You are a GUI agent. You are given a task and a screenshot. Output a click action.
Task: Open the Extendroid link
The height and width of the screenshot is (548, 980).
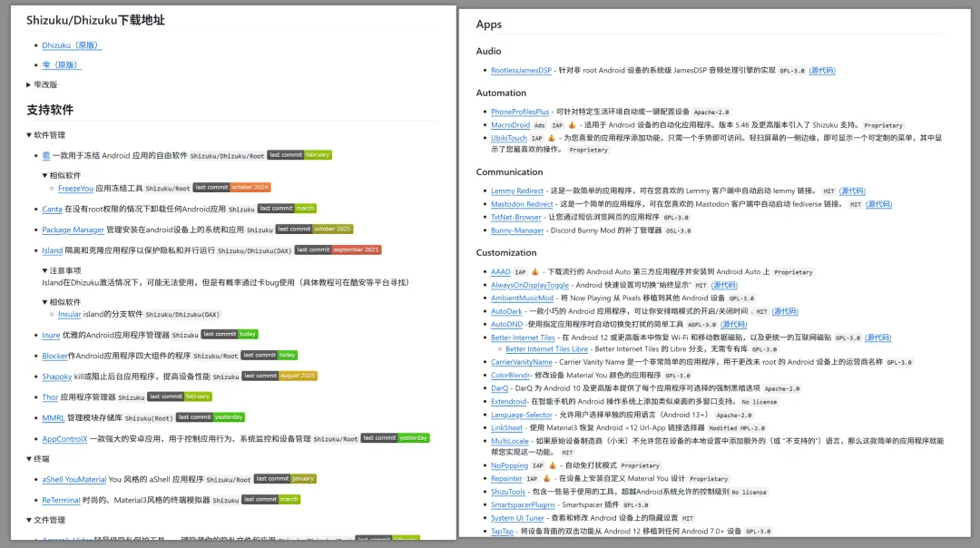tap(508, 402)
